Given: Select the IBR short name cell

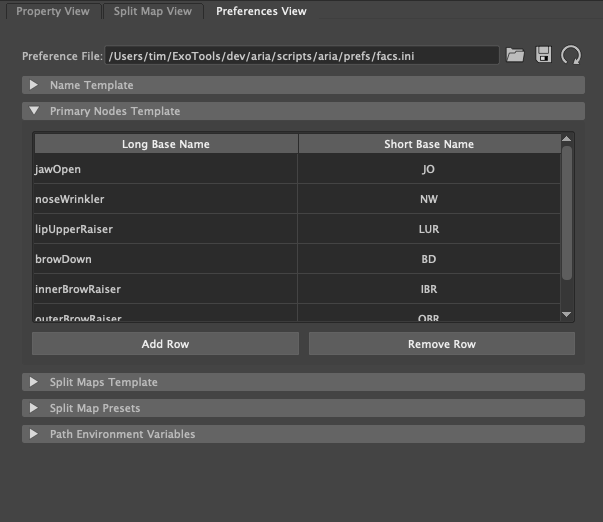Looking at the screenshot, I should pyautogui.click(x=429, y=289).
